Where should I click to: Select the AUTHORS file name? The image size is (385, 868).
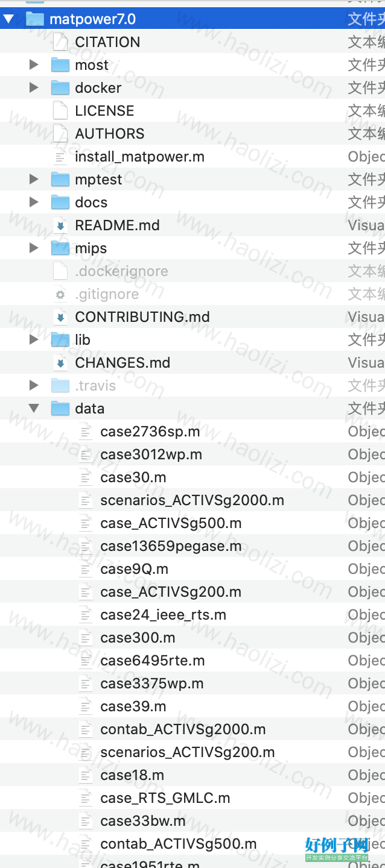click(110, 134)
